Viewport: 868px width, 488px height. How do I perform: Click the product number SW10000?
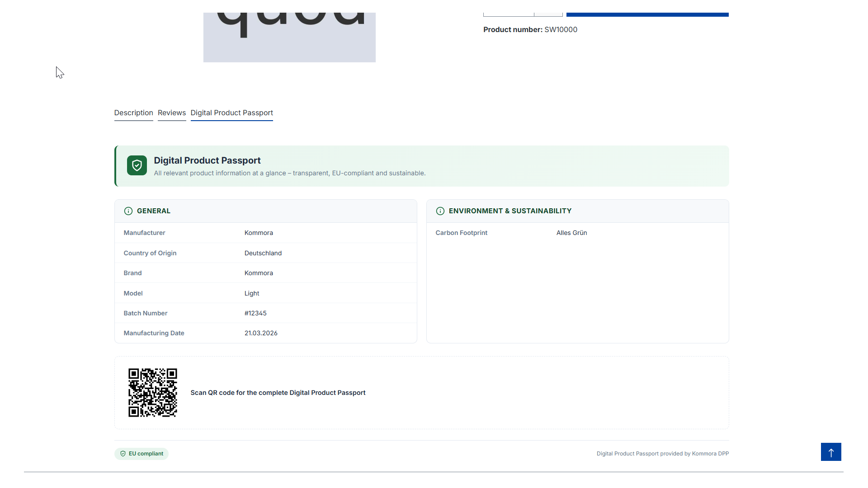click(561, 30)
